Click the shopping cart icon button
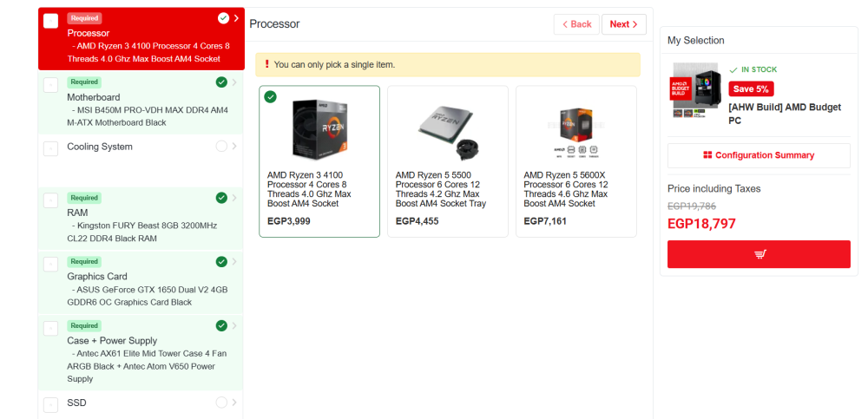 (x=759, y=254)
